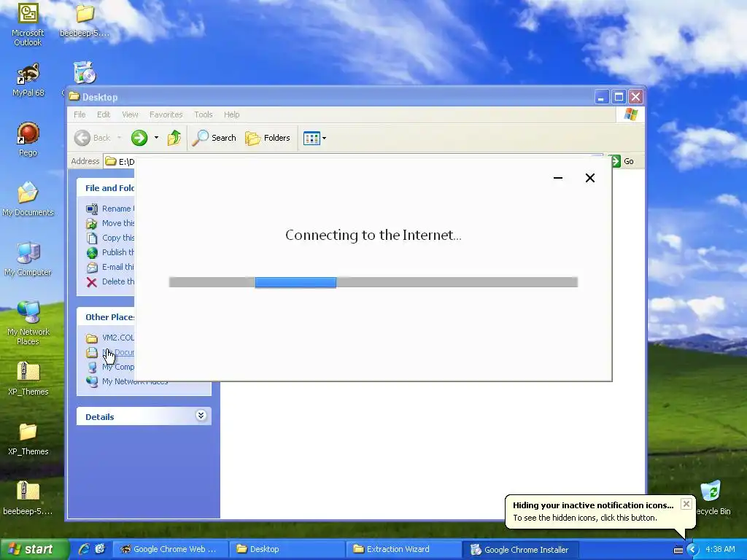Click E-mail this item task link
Image resolution: width=747 pixels, height=560 pixels.
111,267
